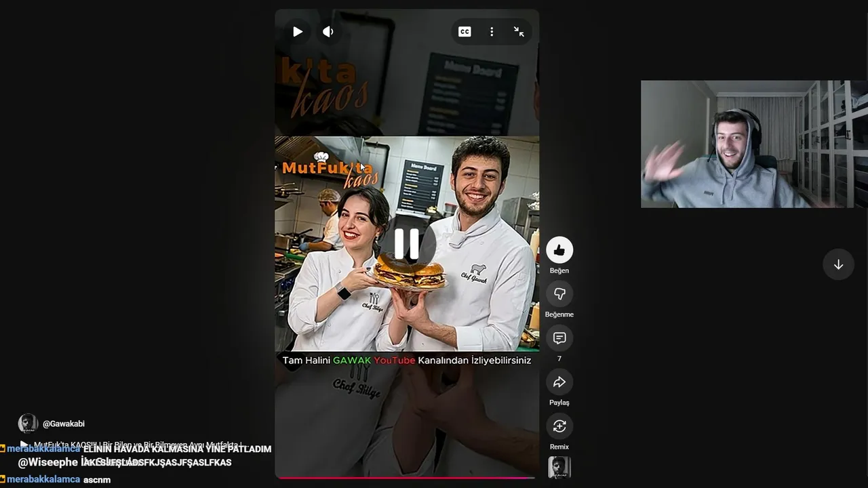Go to next Short with the down arrow

pyautogui.click(x=838, y=264)
